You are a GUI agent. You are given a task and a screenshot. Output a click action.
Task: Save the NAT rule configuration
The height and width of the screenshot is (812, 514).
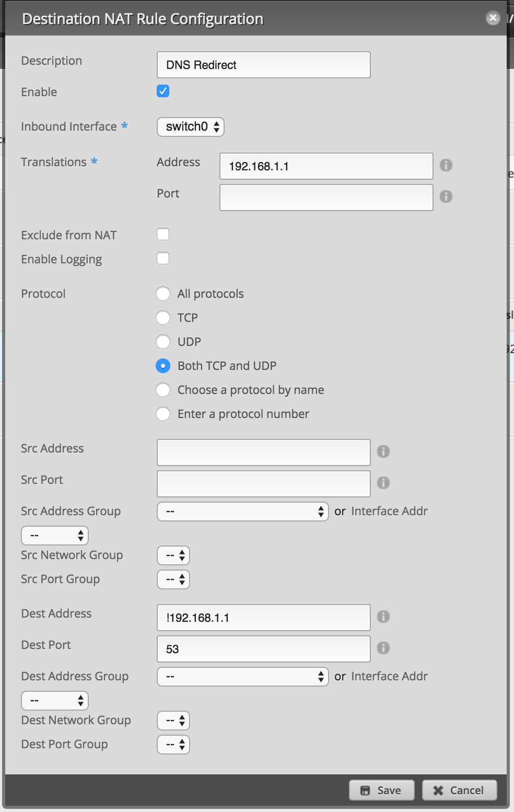382,790
